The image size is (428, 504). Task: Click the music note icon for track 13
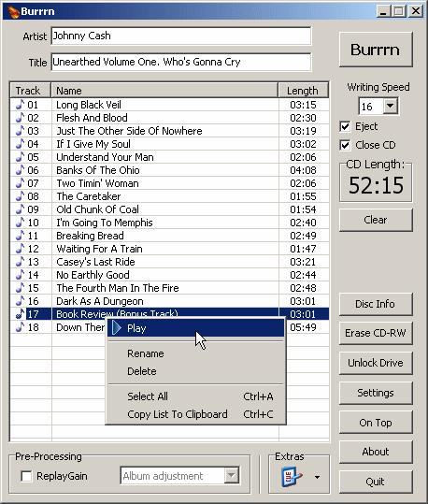coord(20,262)
